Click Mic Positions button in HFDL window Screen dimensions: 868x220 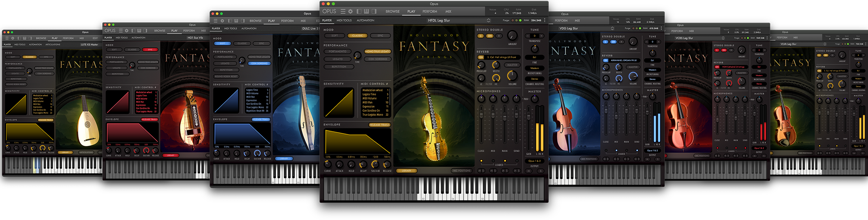461,171
